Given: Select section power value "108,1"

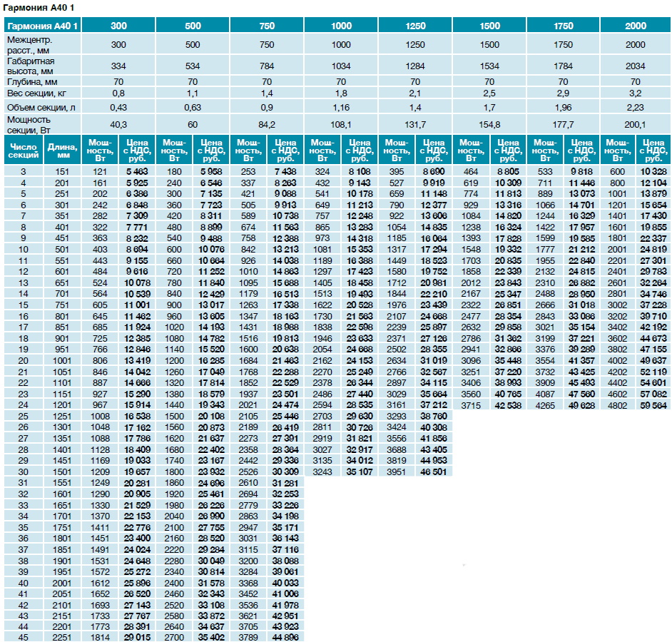Looking at the screenshot, I should [341, 125].
